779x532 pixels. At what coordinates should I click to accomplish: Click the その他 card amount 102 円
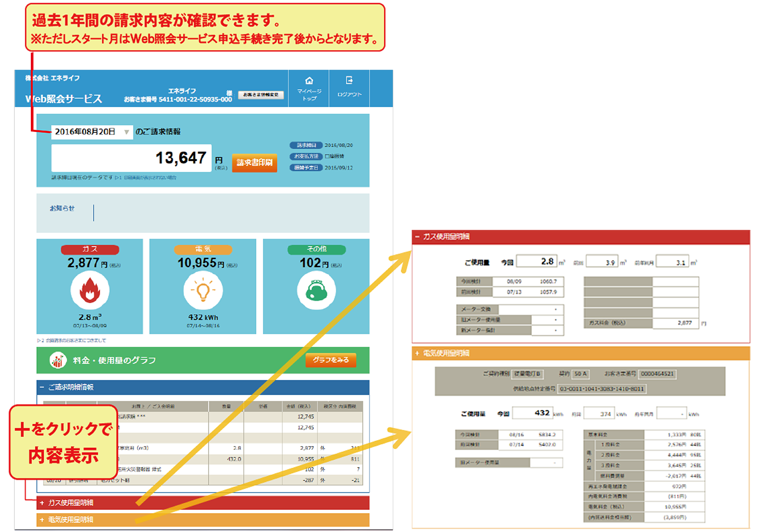315,263
